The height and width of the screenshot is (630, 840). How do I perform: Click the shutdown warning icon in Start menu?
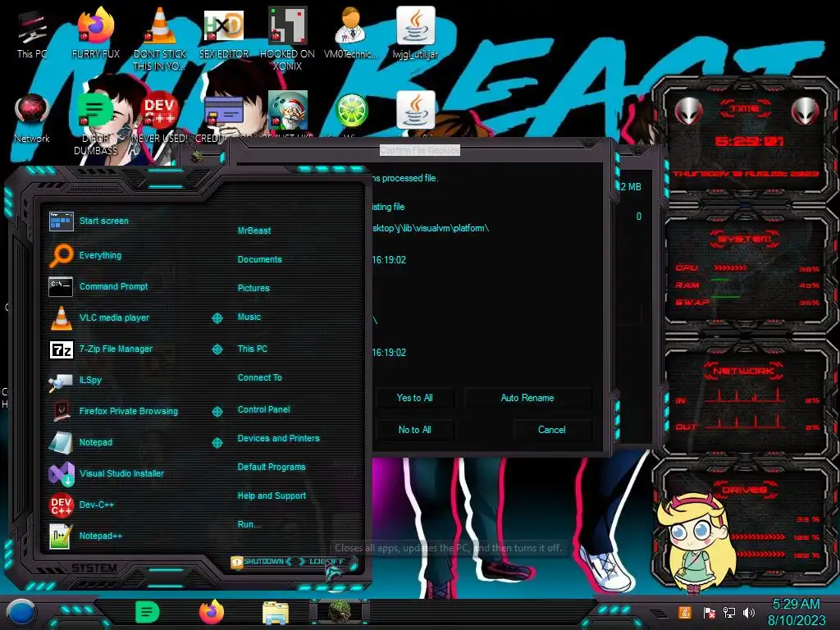(236, 563)
